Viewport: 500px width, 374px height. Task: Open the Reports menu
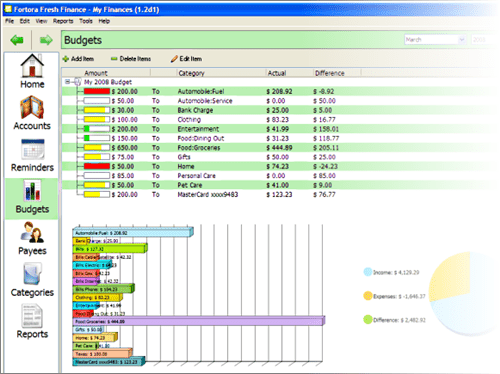[x=63, y=21]
